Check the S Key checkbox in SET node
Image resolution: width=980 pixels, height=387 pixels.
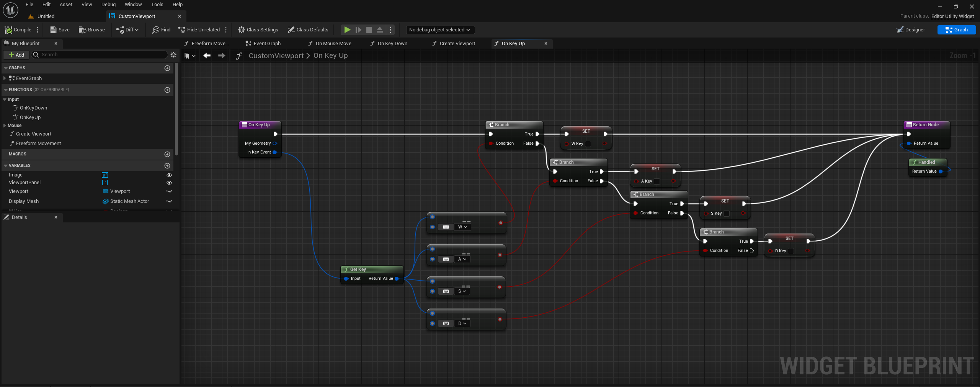click(727, 214)
